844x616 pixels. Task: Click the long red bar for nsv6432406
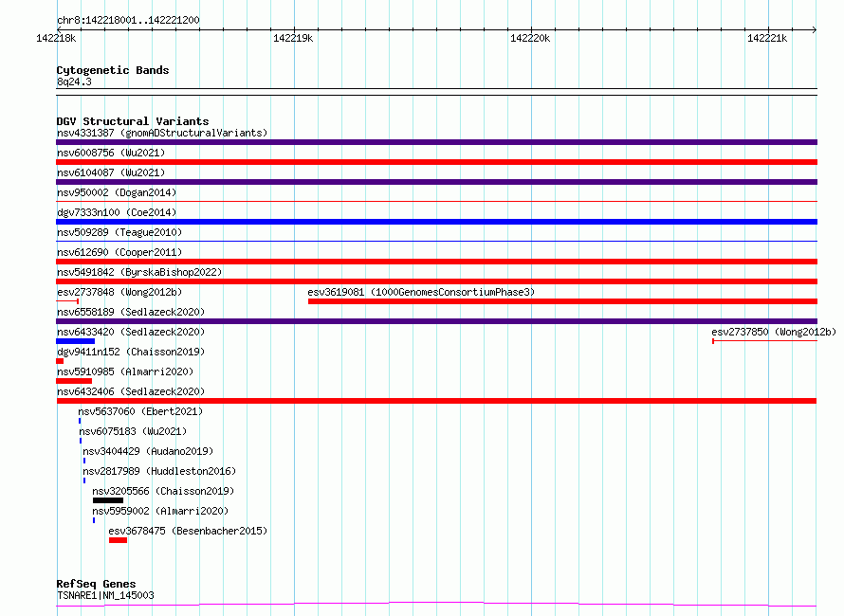[x=436, y=401]
